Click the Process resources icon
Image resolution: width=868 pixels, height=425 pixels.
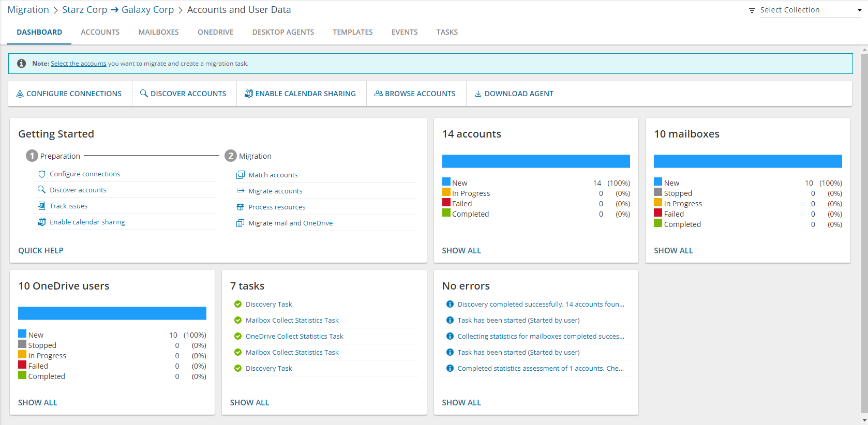241,207
